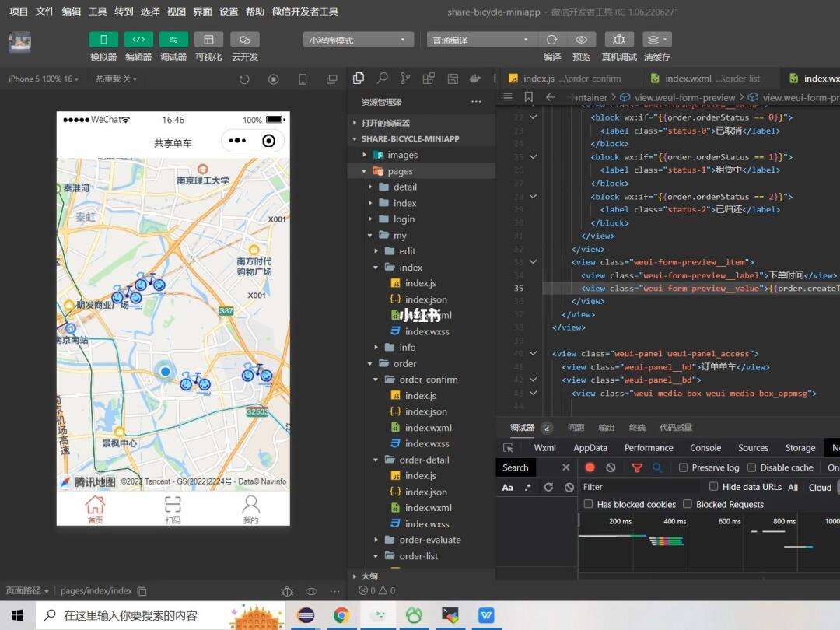
Task: Tap the 首页 home tab in simulator
Action: point(96,509)
